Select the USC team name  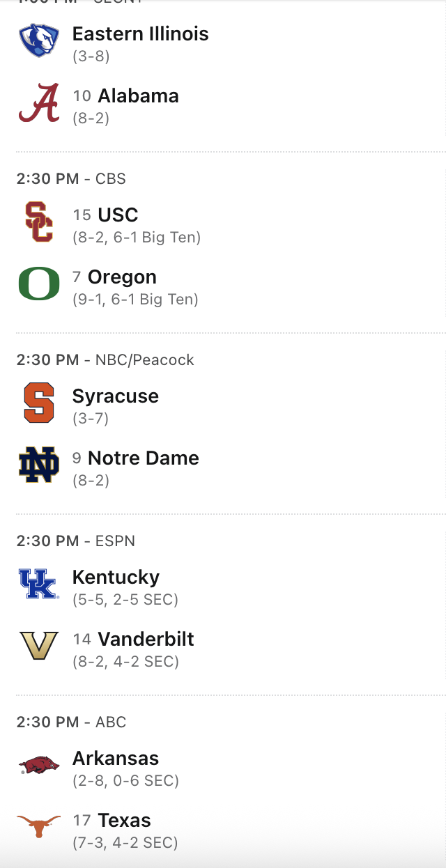pos(118,215)
